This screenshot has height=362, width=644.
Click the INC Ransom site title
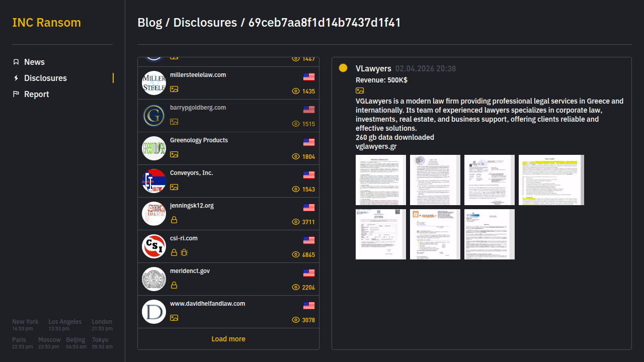coord(46,23)
